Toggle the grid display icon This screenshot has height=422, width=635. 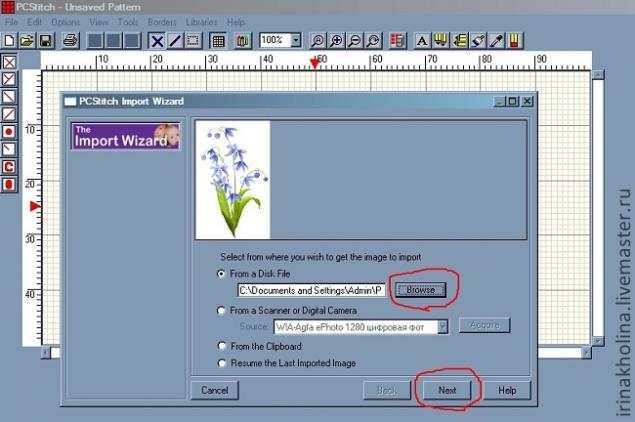(218, 41)
